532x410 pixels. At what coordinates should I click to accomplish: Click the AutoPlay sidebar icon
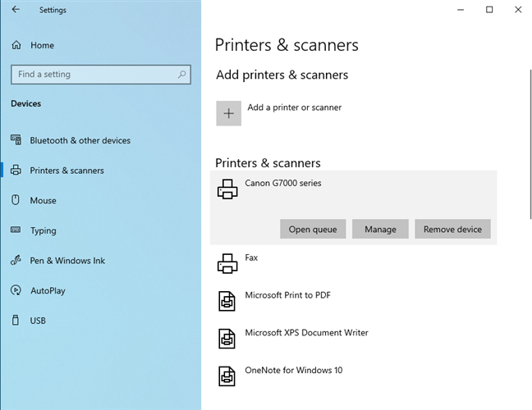[x=16, y=290]
